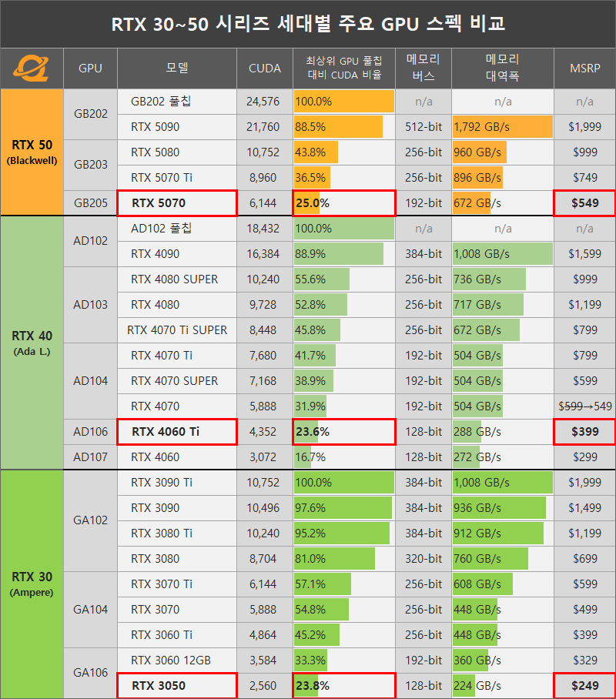Viewport: 616px width, 699px height.
Task: Click the $549 highlighted MSRP cell
Action: [584, 203]
